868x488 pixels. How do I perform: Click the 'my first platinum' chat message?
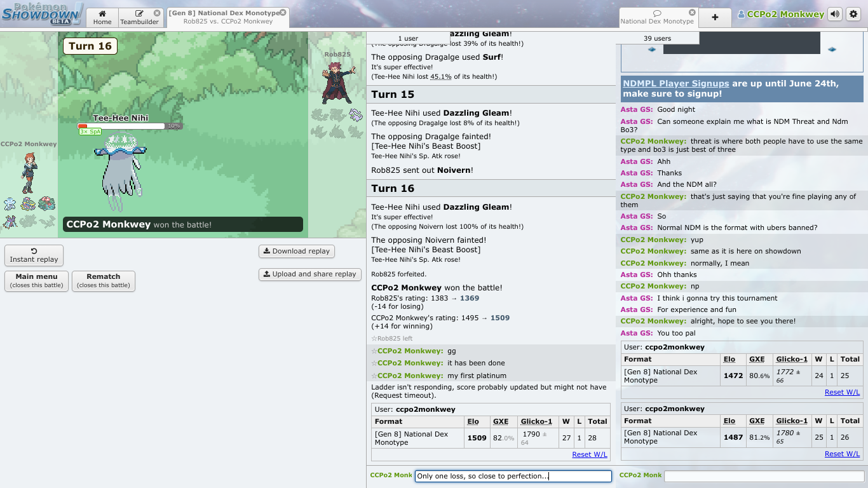coord(477,376)
